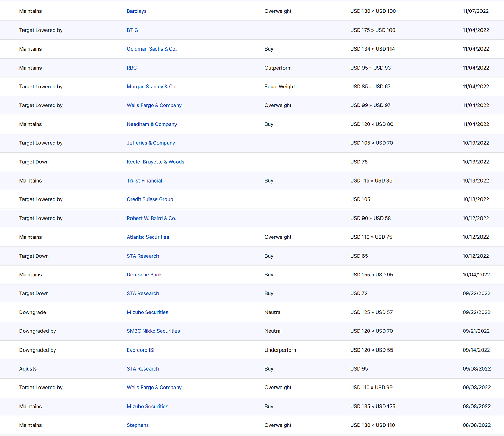Image resolution: width=504 pixels, height=436 pixels.
Task: Open the Atlantic Securities link
Action: click(x=148, y=237)
